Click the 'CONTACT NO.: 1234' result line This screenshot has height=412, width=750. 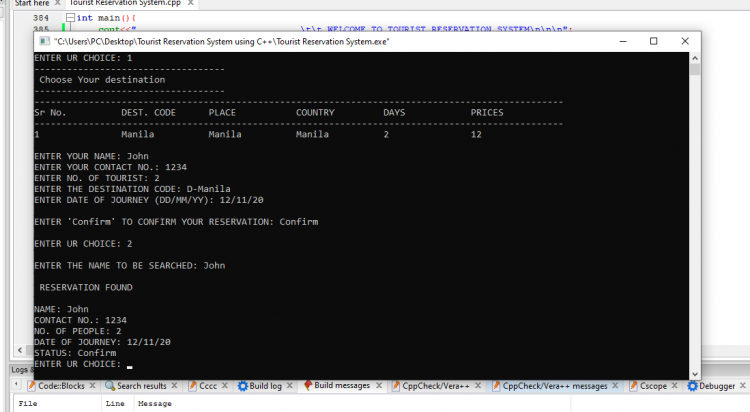coord(80,320)
